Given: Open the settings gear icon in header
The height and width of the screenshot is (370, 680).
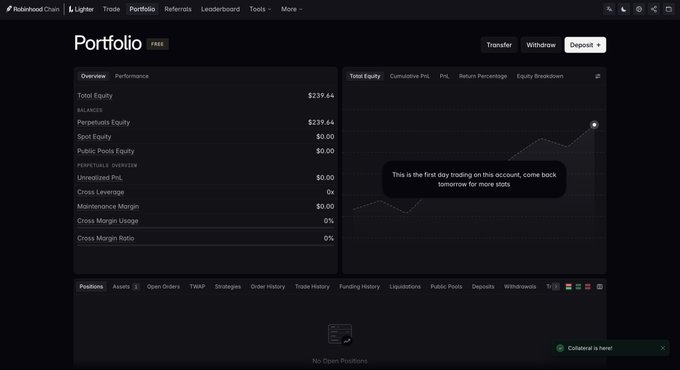Looking at the screenshot, I should coord(639,9).
